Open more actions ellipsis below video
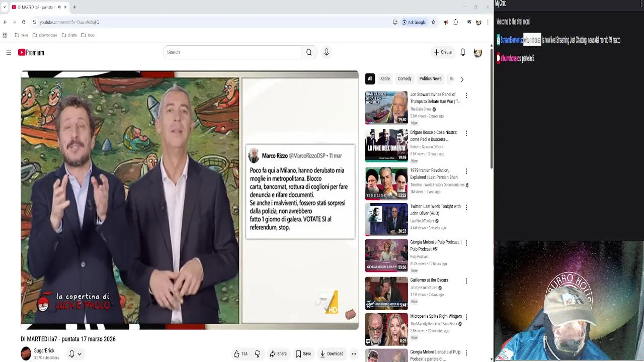The height and width of the screenshot is (362, 644). point(354,354)
